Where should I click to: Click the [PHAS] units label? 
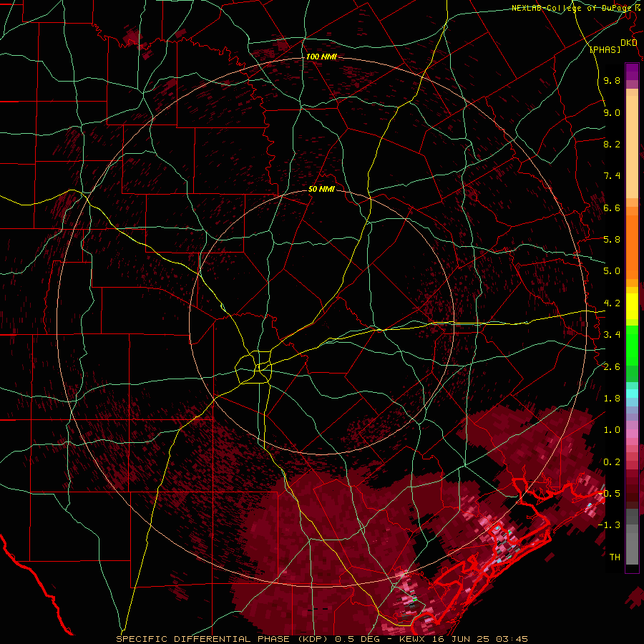point(605,50)
